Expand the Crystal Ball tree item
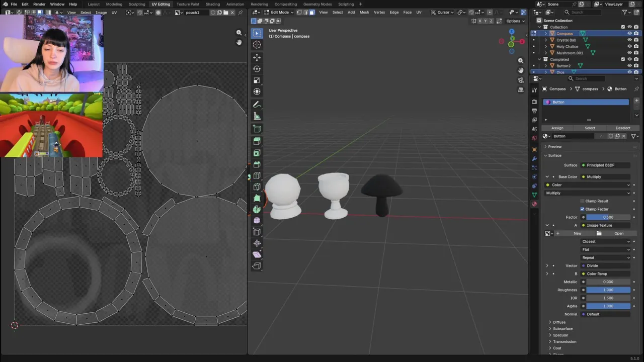The height and width of the screenshot is (362, 644). coord(546,40)
